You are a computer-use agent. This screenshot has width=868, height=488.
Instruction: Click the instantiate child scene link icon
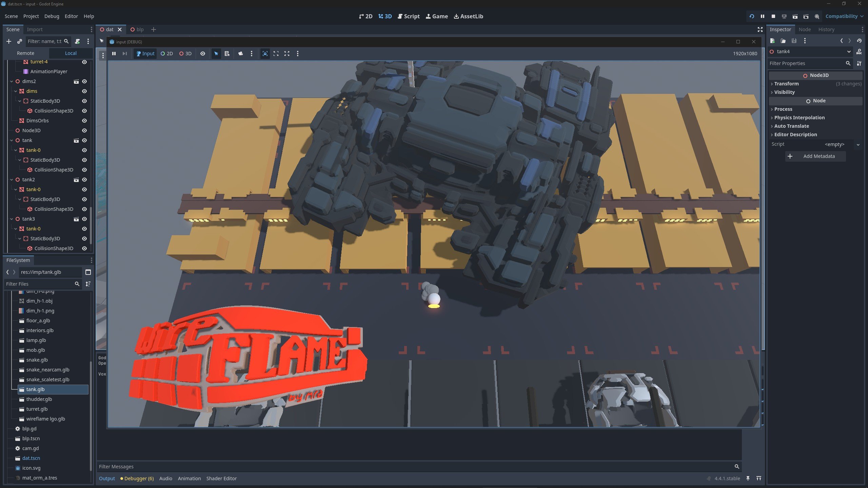pos(20,41)
